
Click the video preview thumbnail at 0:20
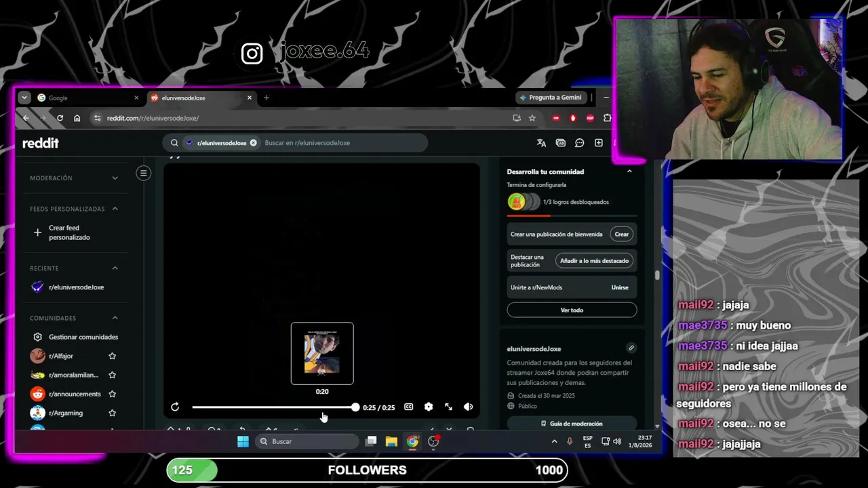pos(322,353)
